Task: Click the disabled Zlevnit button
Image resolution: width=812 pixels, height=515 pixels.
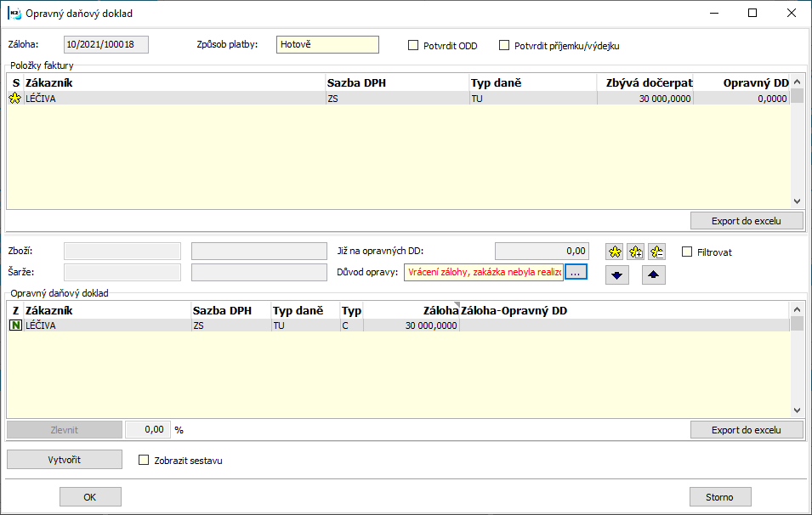Action: (x=65, y=430)
